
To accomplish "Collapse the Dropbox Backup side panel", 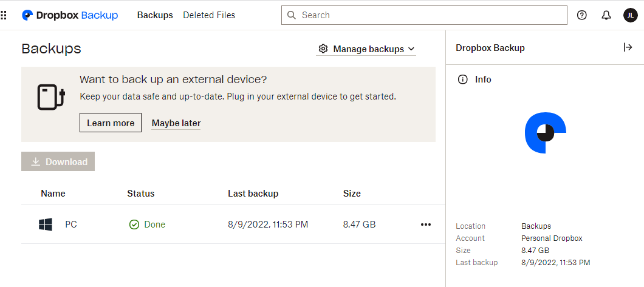I will pyautogui.click(x=628, y=47).
